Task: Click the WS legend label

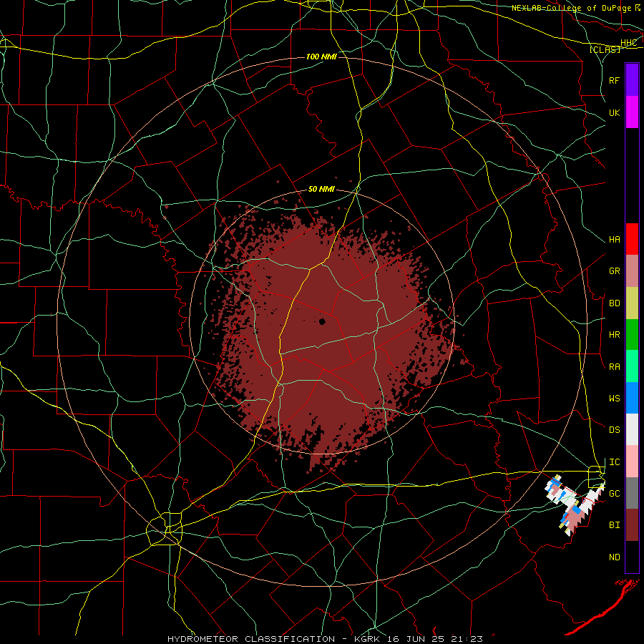Action: coord(614,399)
